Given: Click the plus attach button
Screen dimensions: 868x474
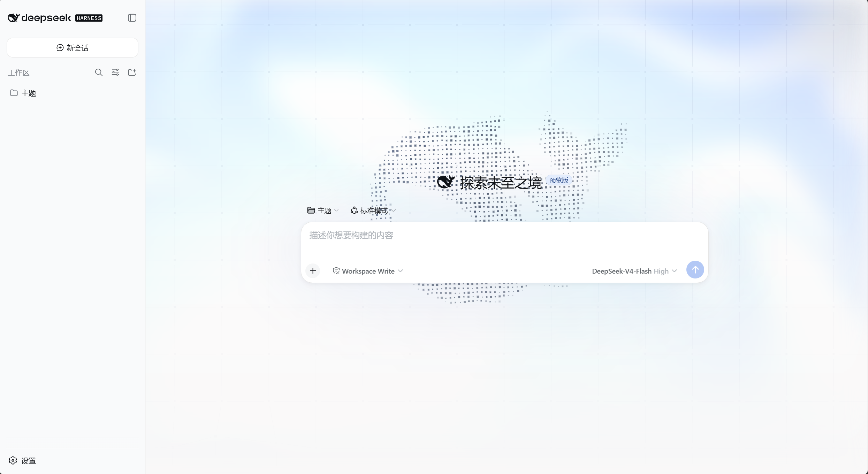Looking at the screenshot, I should (313, 271).
